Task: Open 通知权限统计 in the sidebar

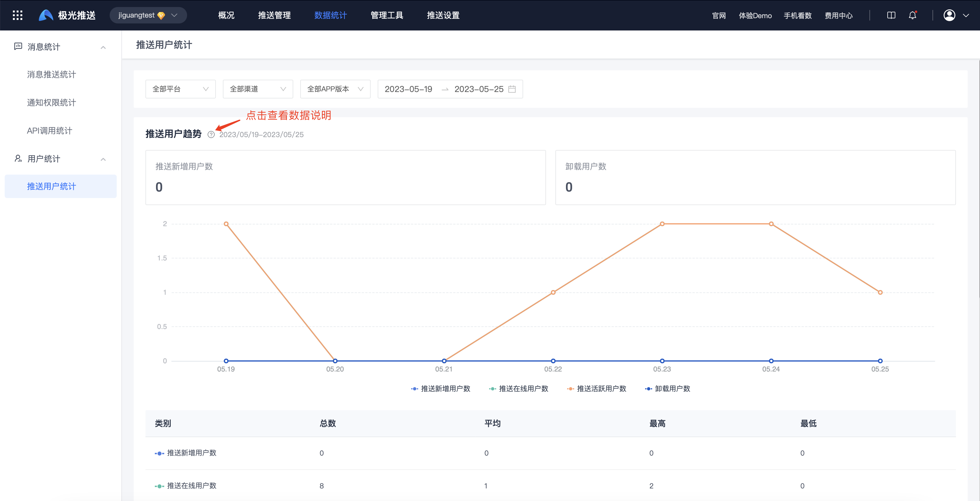Action: tap(51, 103)
